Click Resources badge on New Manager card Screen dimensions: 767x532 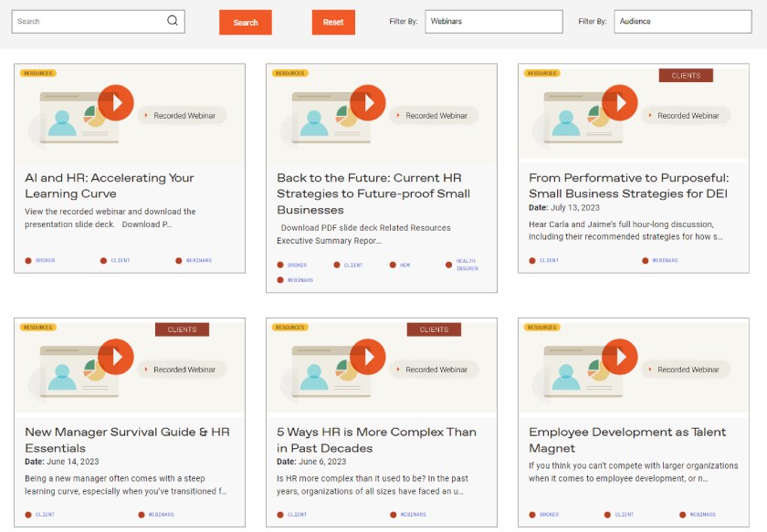click(x=38, y=327)
